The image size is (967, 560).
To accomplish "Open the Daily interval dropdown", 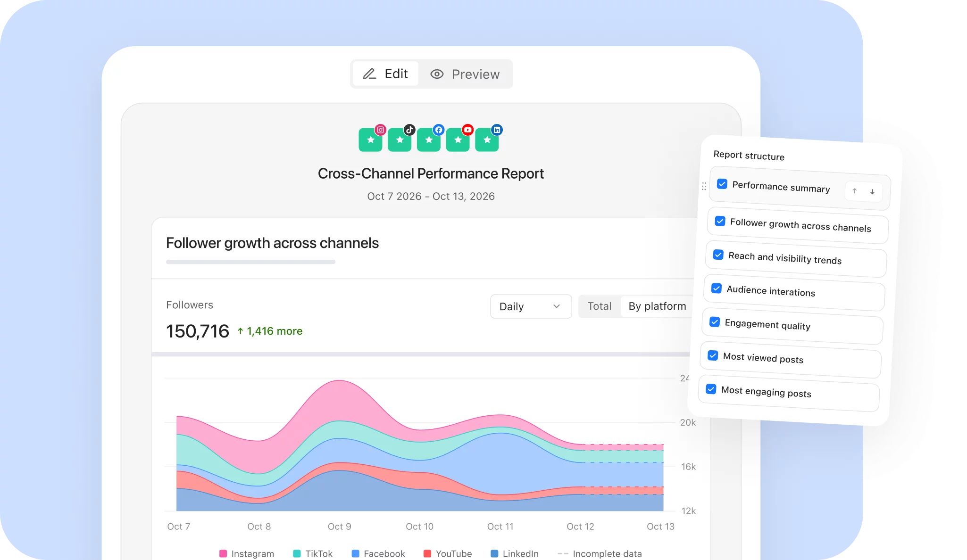I will point(531,306).
